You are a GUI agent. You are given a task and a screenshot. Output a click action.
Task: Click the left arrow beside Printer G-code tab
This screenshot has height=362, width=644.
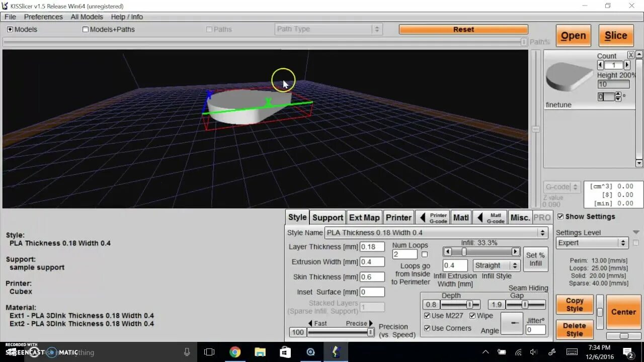(423, 218)
